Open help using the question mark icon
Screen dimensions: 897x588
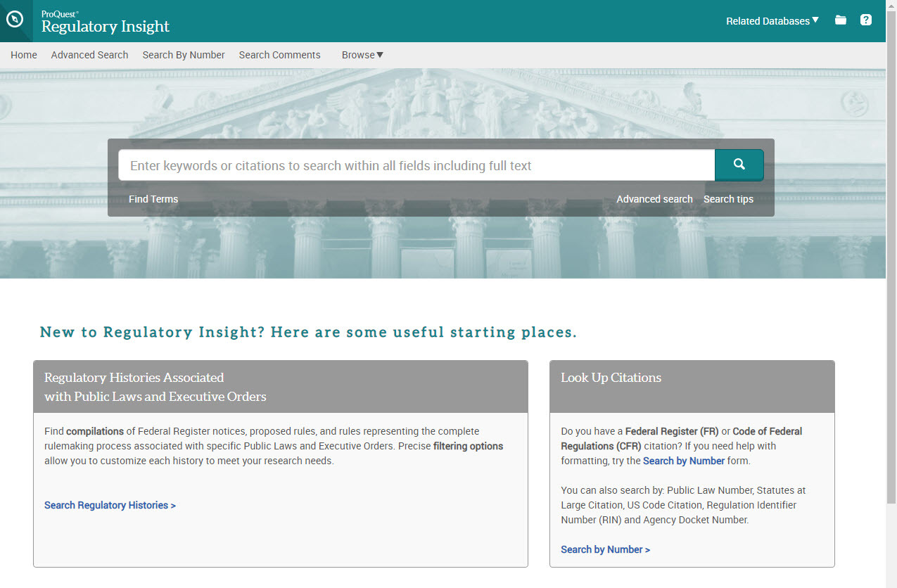[x=865, y=20]
